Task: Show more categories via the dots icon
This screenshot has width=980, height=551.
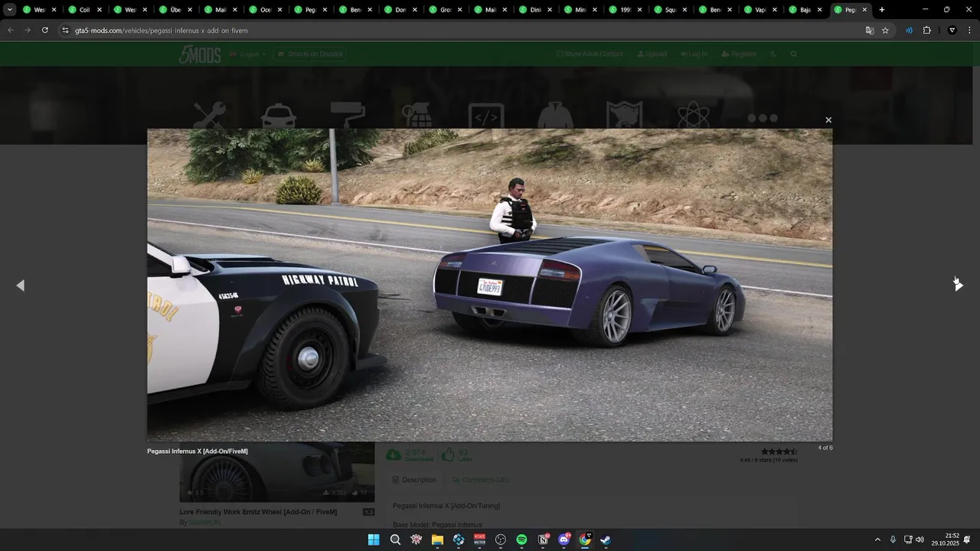Action: point(763,118)
